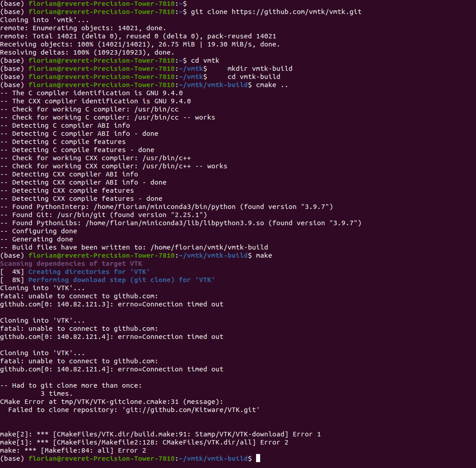Click the cursor at the final prompt
The width and height of the screenshot is (476, 468).
(x=258, y=458)
